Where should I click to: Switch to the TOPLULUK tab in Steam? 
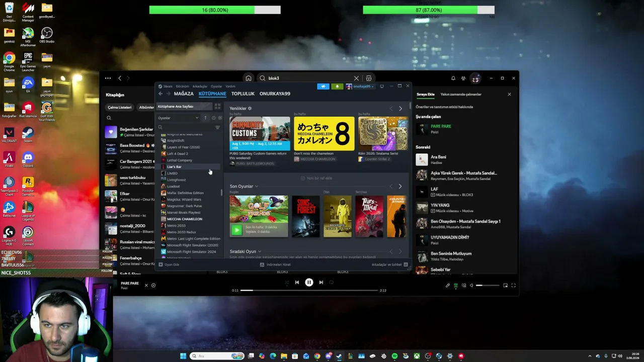pyautogui.click(x=243, y=94)
